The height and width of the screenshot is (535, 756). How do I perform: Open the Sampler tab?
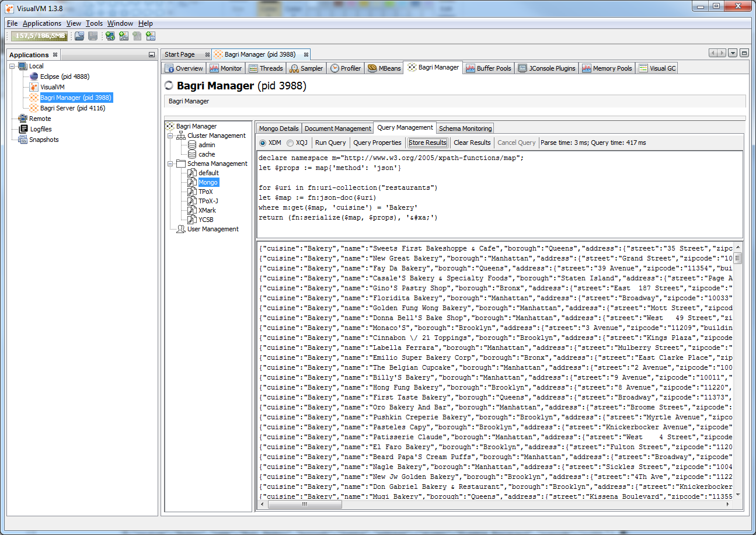pos(306,68)
